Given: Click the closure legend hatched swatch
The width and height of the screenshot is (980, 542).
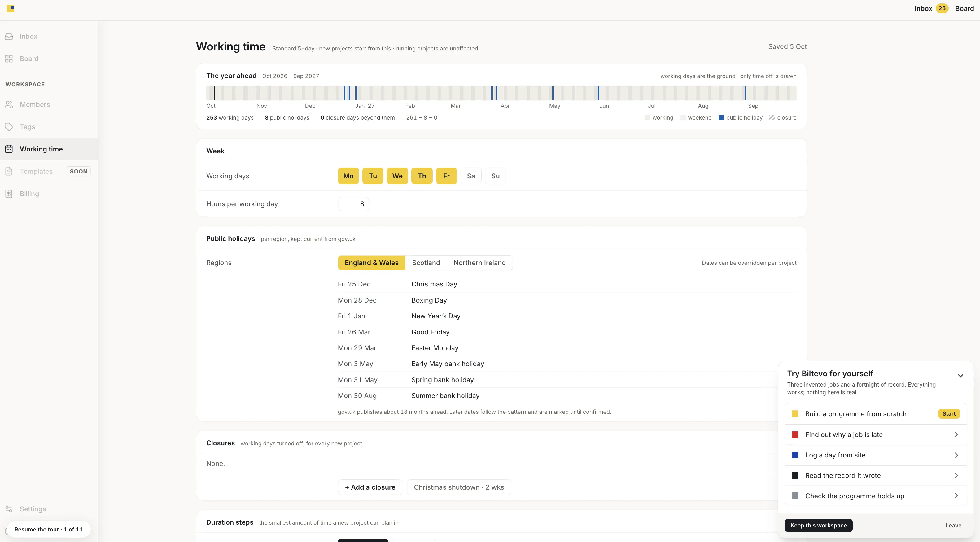Looking at the screenshot, I should point(772,117).
